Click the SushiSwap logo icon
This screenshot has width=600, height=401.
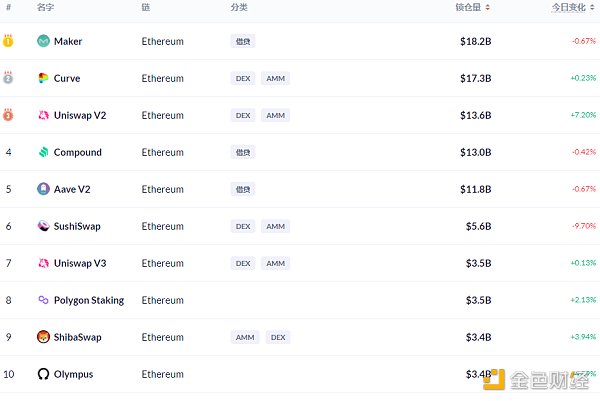[x=43, y=226]
